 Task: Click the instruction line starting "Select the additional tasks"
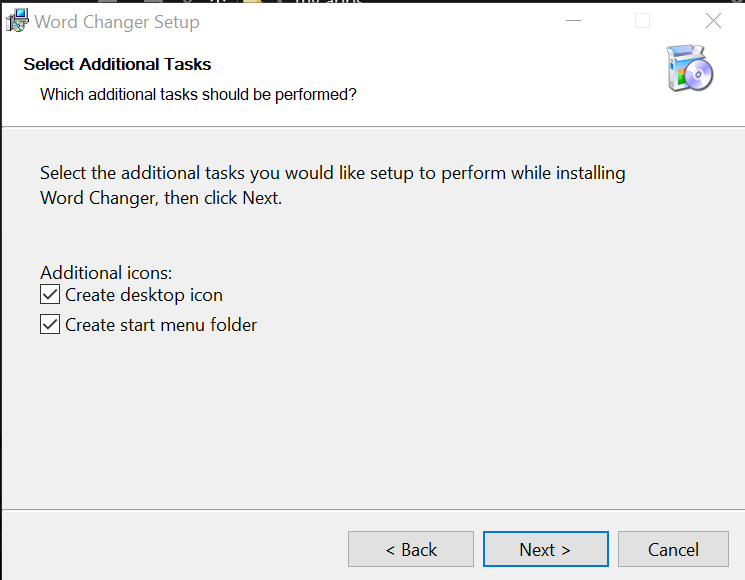[x=332, y=173]
